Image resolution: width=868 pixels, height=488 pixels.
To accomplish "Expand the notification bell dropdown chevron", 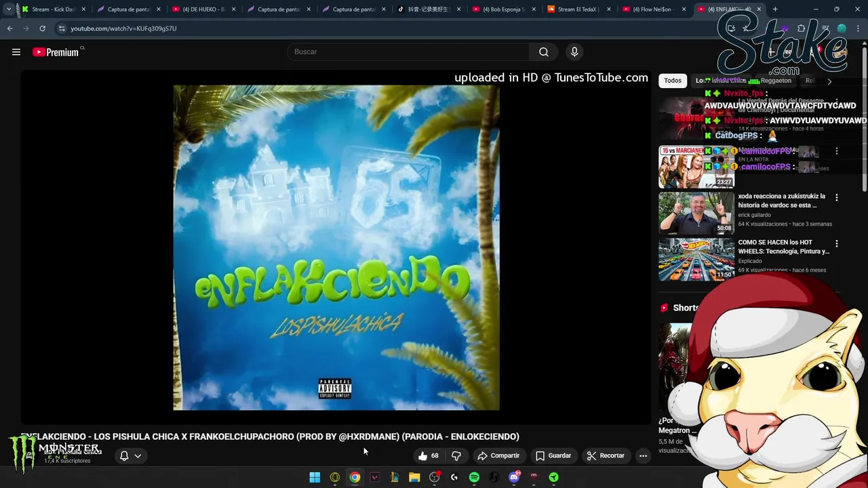I will click(x=138, y=456).
